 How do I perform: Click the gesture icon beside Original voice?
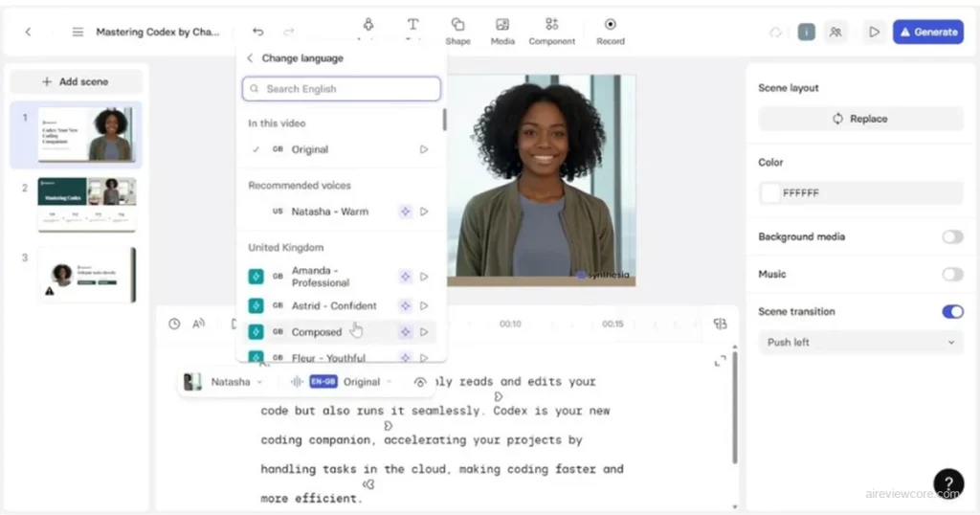[420, 382]
